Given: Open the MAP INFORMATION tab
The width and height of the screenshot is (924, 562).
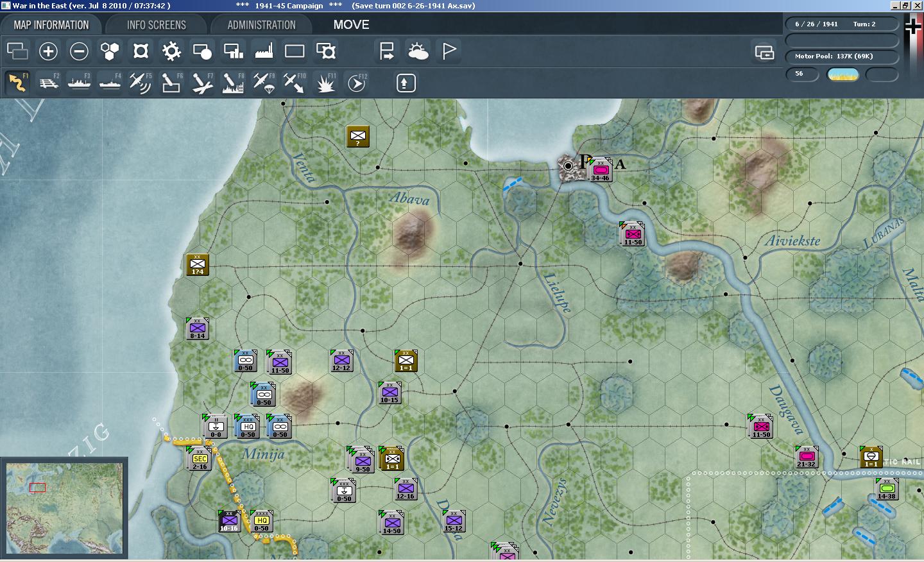Looking at the screenshot, I should pyautogui.click(x=51, y=25).
